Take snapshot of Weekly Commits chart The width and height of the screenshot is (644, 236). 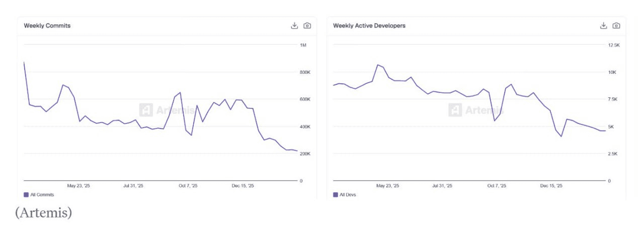pyautogui.click(x=307, y=26)
